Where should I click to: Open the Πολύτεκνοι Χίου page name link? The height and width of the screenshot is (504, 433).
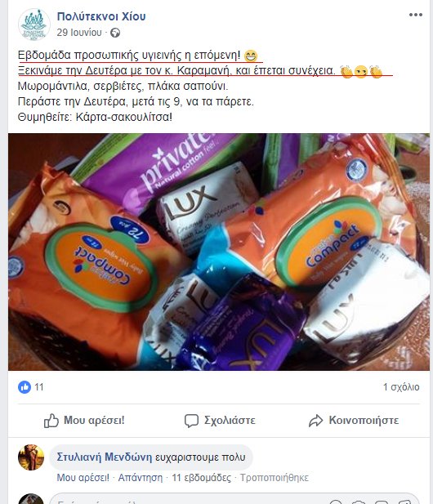tap(101, 16)
